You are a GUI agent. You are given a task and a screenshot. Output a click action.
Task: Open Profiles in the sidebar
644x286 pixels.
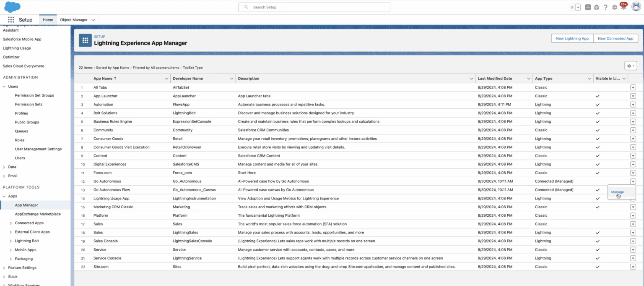tap(21, 113)
